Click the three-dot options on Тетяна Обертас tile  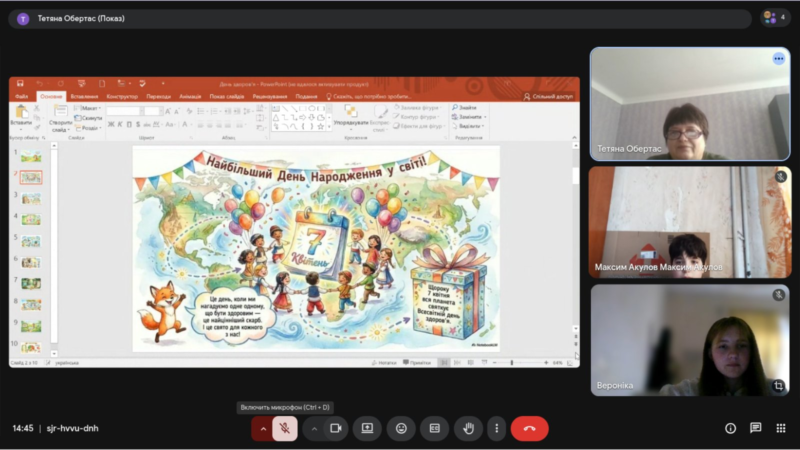click(778, 59)
